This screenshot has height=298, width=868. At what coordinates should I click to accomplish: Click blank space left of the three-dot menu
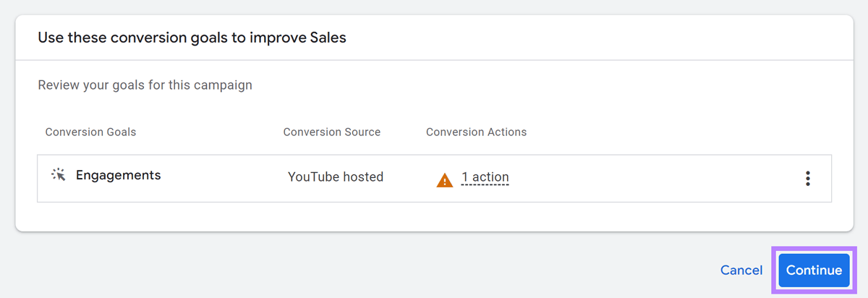pos(651,179)
